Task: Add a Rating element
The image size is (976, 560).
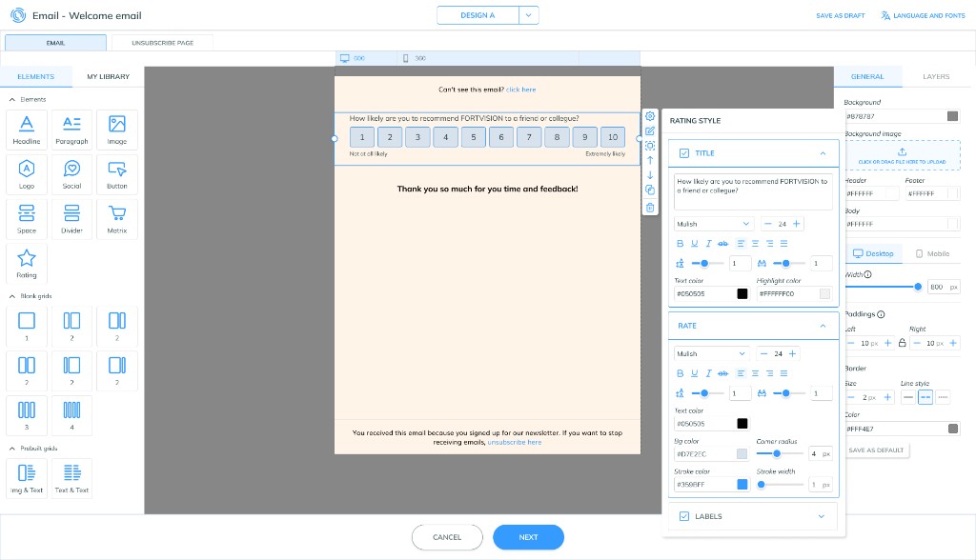Action: (27, 264)
